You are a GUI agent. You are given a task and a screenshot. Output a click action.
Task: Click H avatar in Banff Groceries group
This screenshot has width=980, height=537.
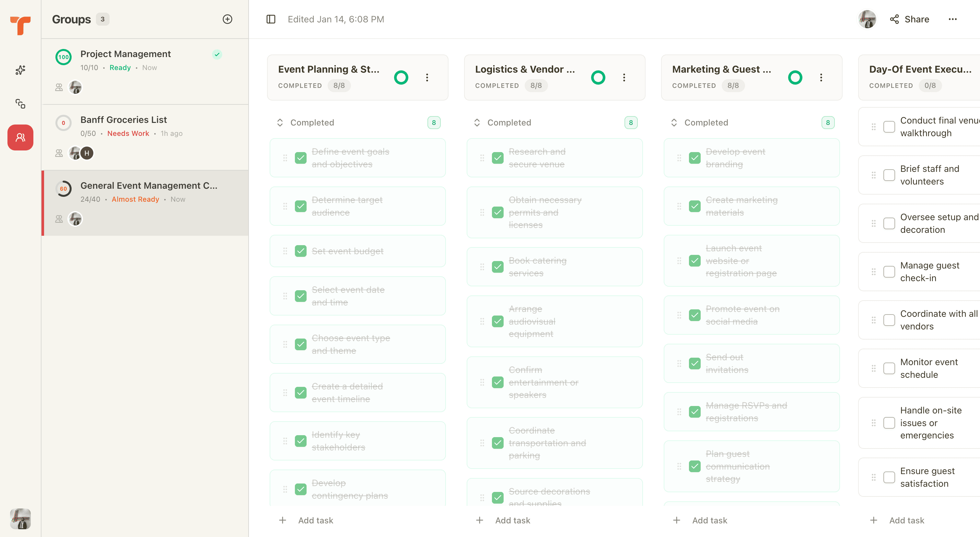click(x=87, y=153)
